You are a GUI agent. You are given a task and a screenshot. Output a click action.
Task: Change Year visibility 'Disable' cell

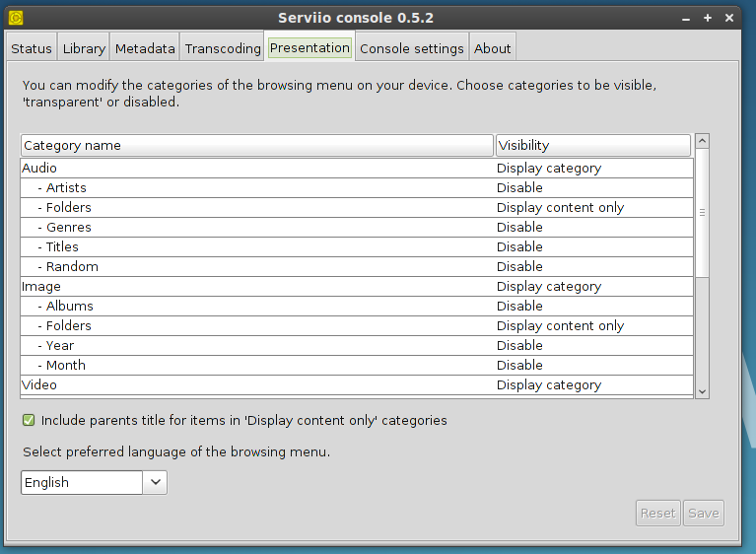click(594, 346)
